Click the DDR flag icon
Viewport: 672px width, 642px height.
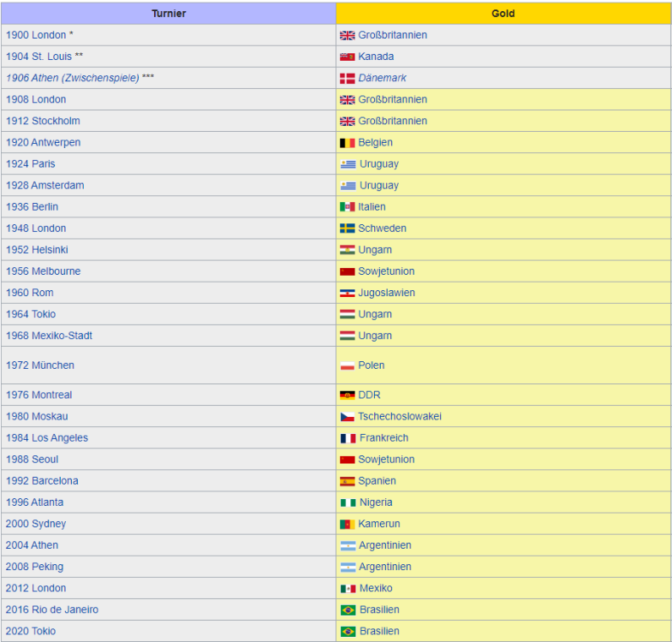[x=347, y=395]
